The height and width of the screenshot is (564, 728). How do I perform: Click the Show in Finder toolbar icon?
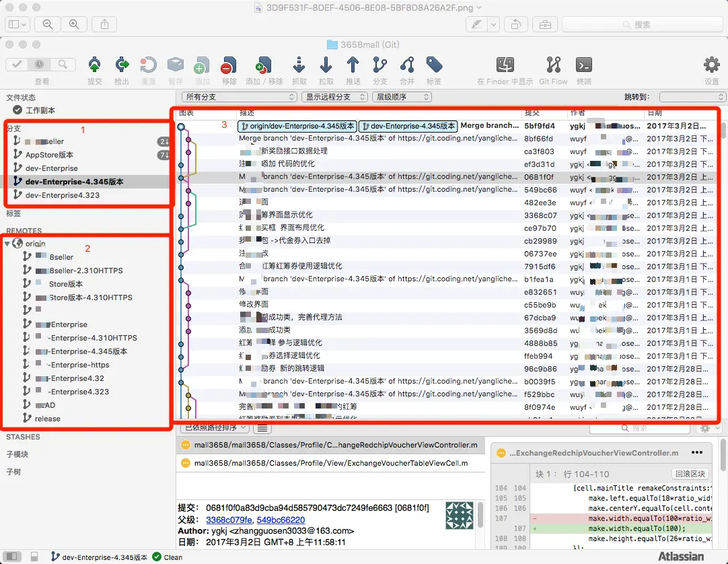coord(505,65)
